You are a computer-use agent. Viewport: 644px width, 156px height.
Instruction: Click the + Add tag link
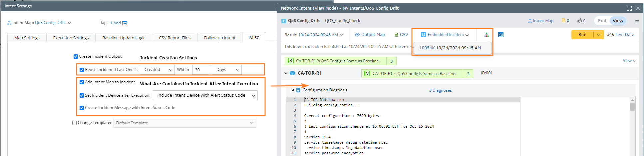pos(116,23)
